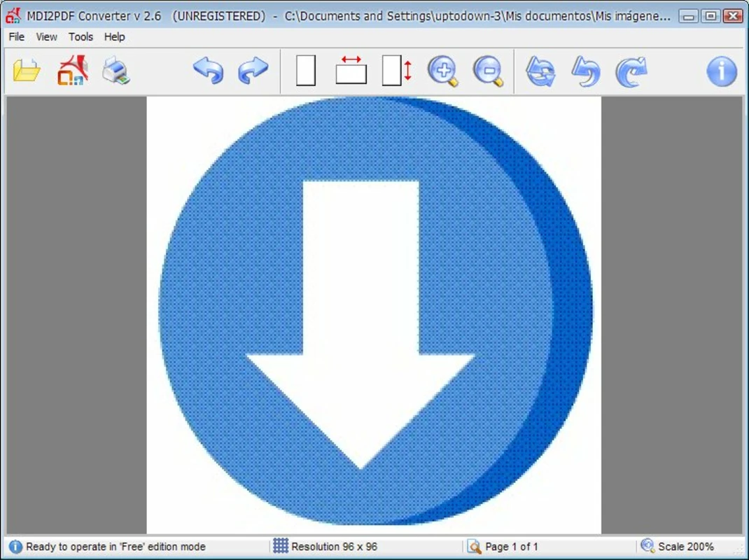Screen dimensions: 749x560
Task: Click the MDI2PDF app icon in the title bar
Action: coord(13,16)
